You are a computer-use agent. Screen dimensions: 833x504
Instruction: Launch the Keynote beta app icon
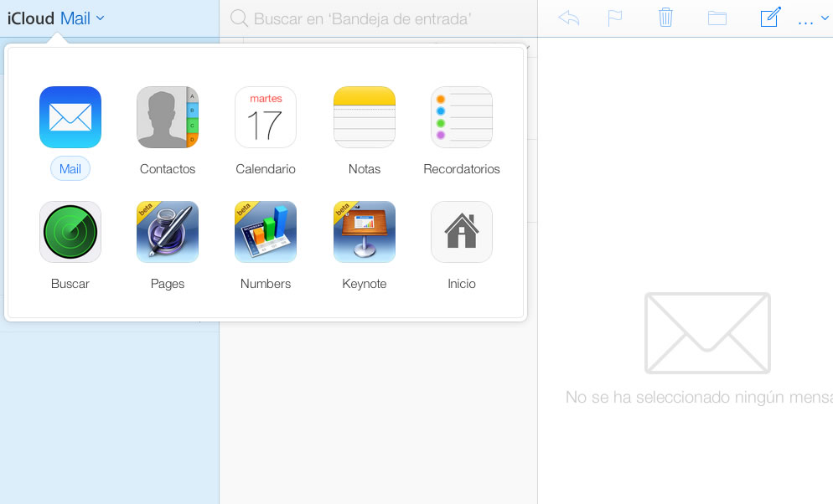point(365,232)
